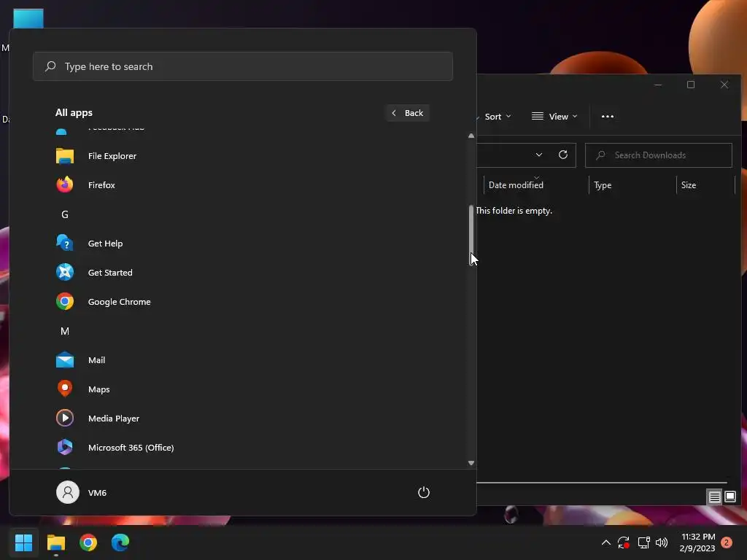Sort by Size column header
Screen dimensions: 747x560
(x=705, y=184)
